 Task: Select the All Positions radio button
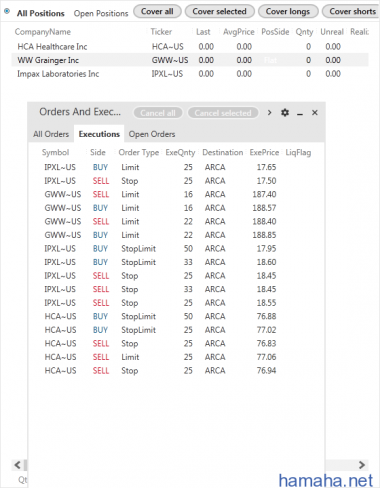7,11
